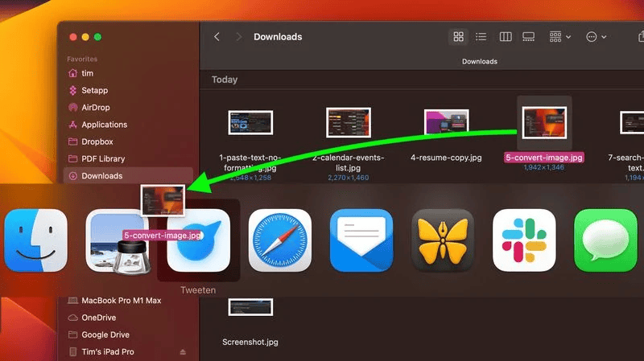Viewport: 644px width, 361px height.
Task: Switch to the Mimestream mail app icon
Action: (x=361, y=240)
